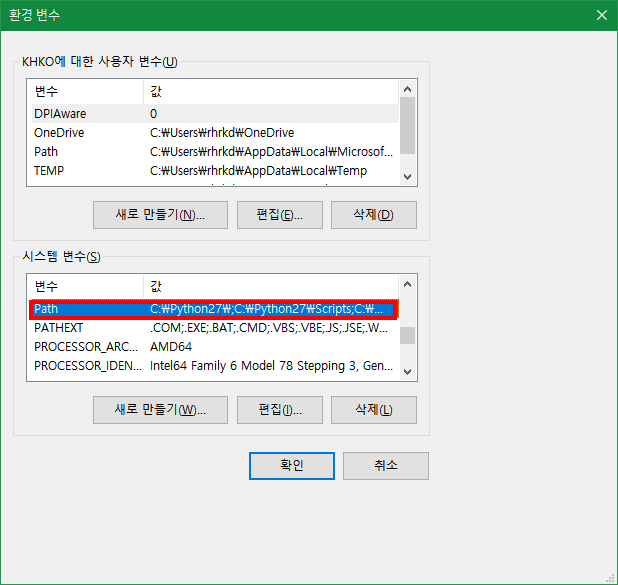The height and width of the screenshot is (585, 618).
Task: Cancel with the 취소 button
Action: coord(386,466)
